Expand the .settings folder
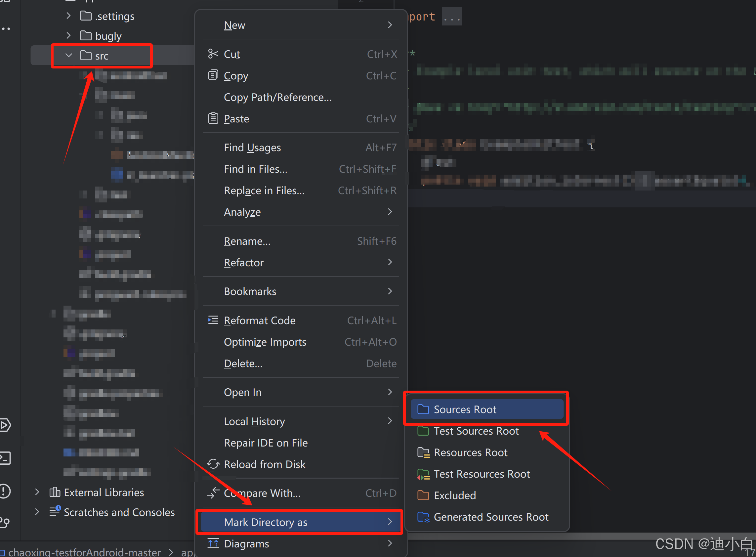The width and height of the screenshot is (756, 557). pyautogui.click(x=69, y=16)
